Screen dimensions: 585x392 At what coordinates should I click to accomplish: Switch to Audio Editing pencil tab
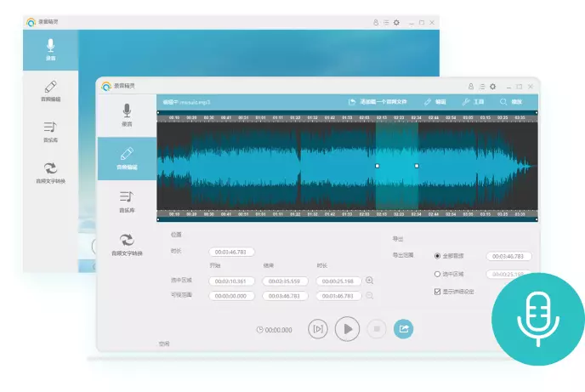point(127,157)
